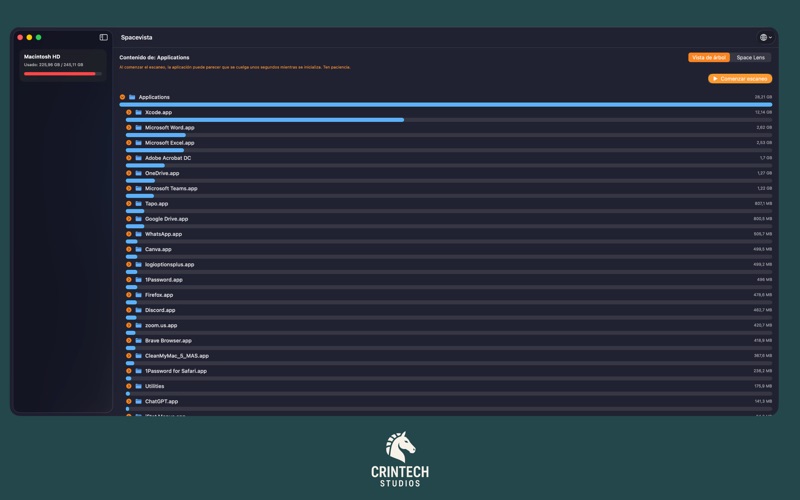Screen dimensions: 800x500
Task: Click the Xcode.app folder icon
Action: 138,112
